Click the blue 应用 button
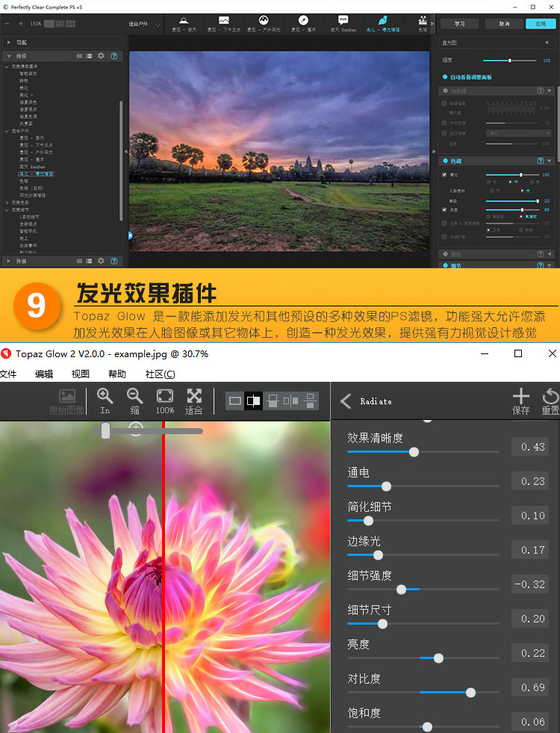Image resolution: width=560 pixels, height=733 pixels. [x=541, y=24]
